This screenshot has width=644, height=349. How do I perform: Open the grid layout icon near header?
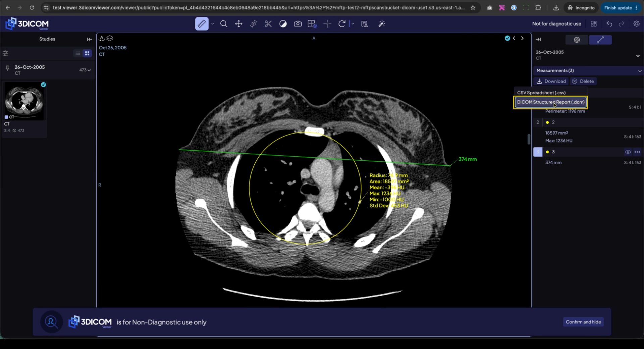pyautogui.click(x=594, y=24)
